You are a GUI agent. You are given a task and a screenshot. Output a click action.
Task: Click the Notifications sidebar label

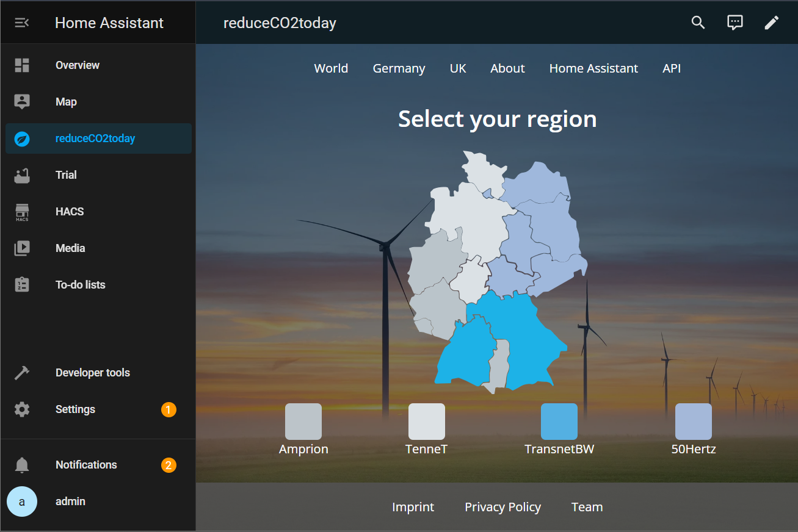[x=86, y=465]
